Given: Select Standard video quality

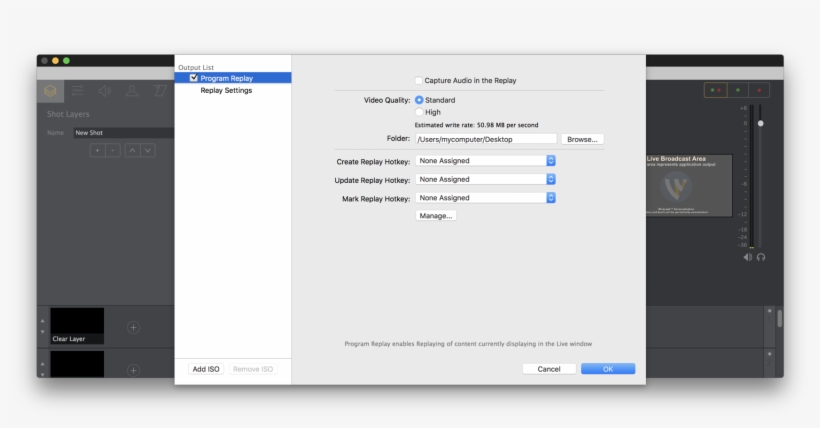Looking at the screenshot, I should [419, 100].
